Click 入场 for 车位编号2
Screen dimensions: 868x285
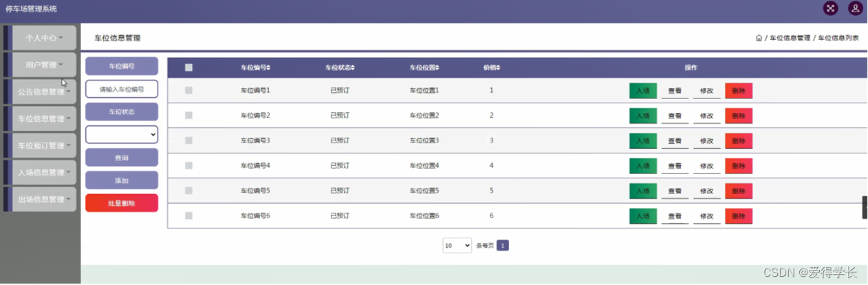(x=643, y=116)
